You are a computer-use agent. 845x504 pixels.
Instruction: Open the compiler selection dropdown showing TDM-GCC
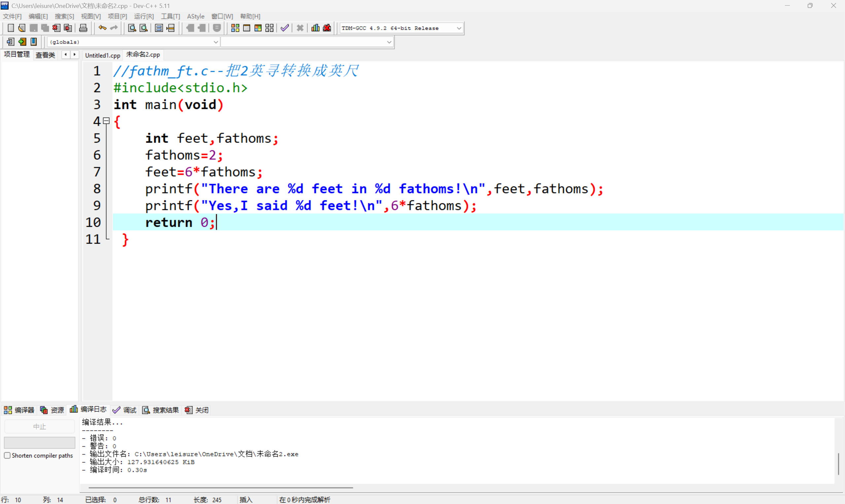(x=459, y=28)
